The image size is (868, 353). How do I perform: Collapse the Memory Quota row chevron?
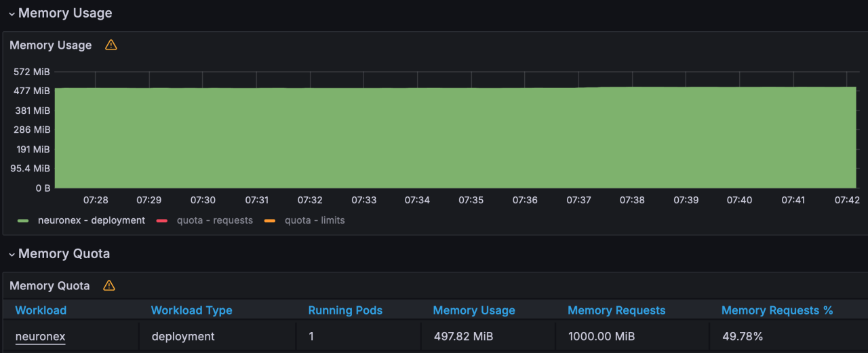(x=12, y=255)
